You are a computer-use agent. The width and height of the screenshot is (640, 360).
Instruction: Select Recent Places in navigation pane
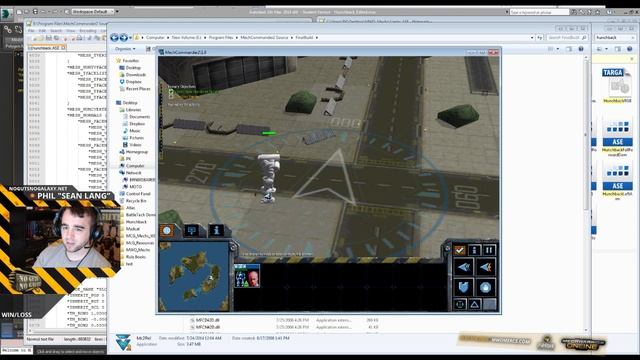tap(135, 89)
